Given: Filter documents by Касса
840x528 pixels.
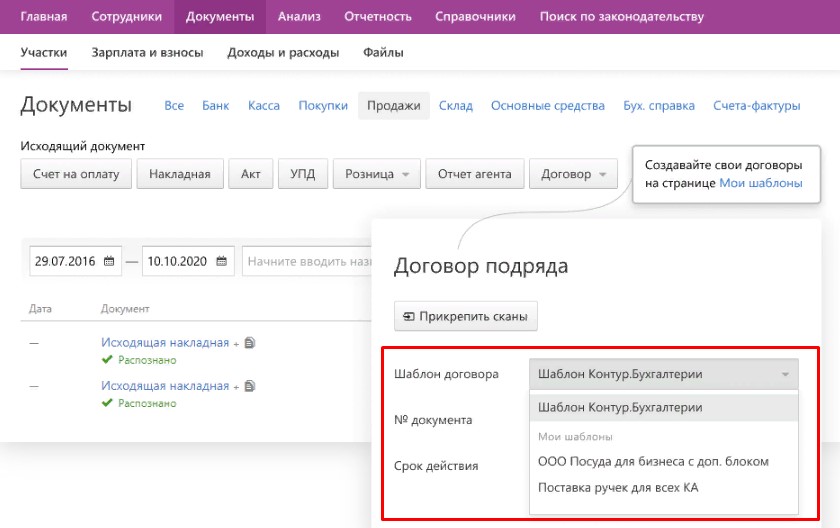Looking at the screenshot, I should (264, 105).
